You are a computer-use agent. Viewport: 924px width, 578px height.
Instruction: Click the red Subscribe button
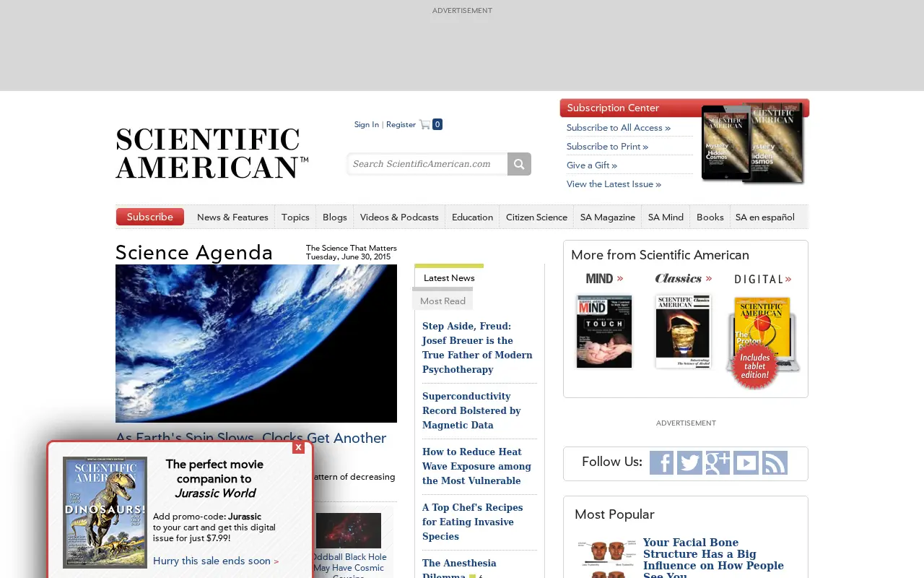pyautogui.click(x=150, y=217)
